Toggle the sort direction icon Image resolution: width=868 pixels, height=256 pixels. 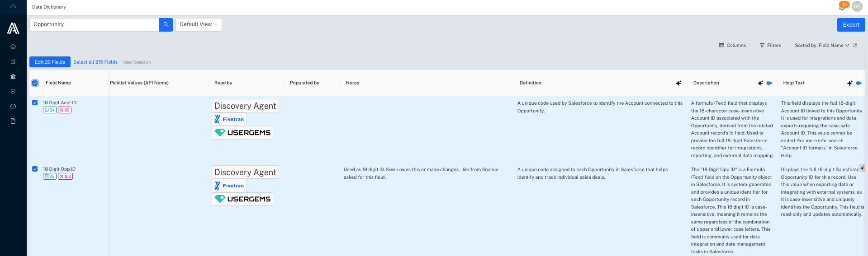(855, 45)
